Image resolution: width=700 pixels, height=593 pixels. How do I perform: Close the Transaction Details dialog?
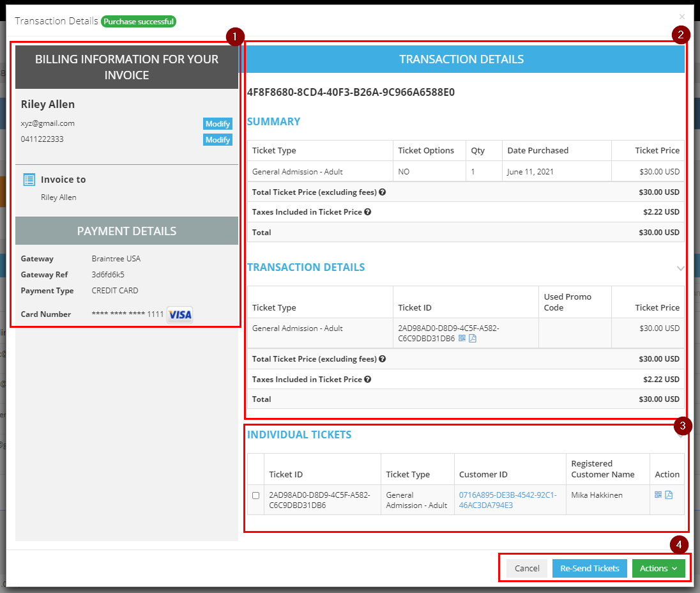pos(681,17)
